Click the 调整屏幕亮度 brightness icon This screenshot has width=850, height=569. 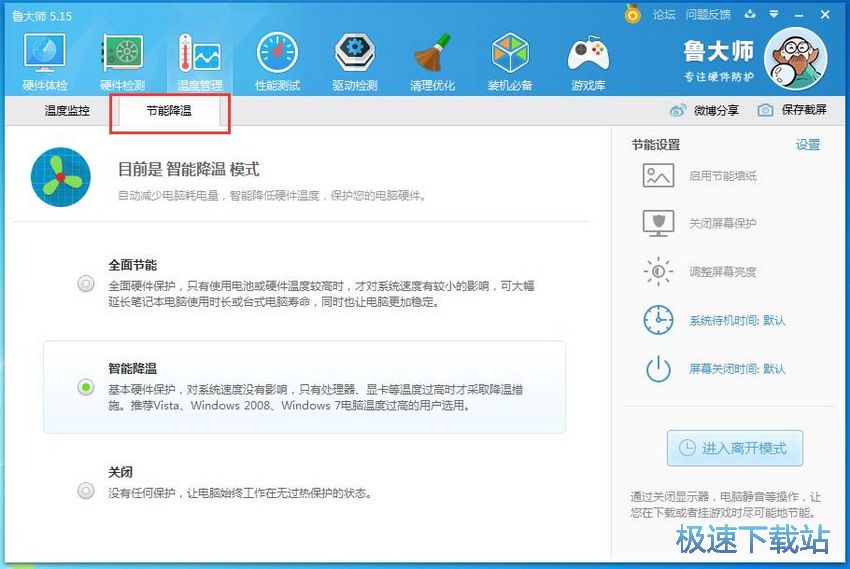658,271
